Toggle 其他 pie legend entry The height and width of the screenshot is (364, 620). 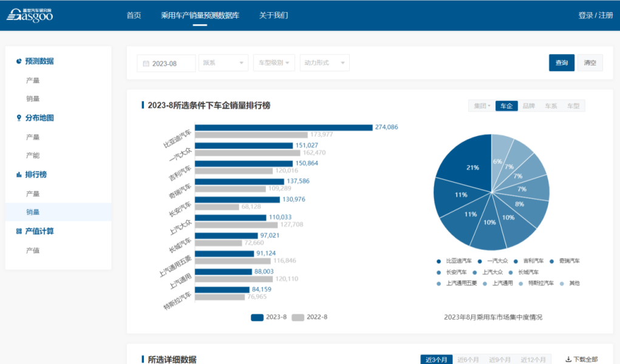point(570,283)
